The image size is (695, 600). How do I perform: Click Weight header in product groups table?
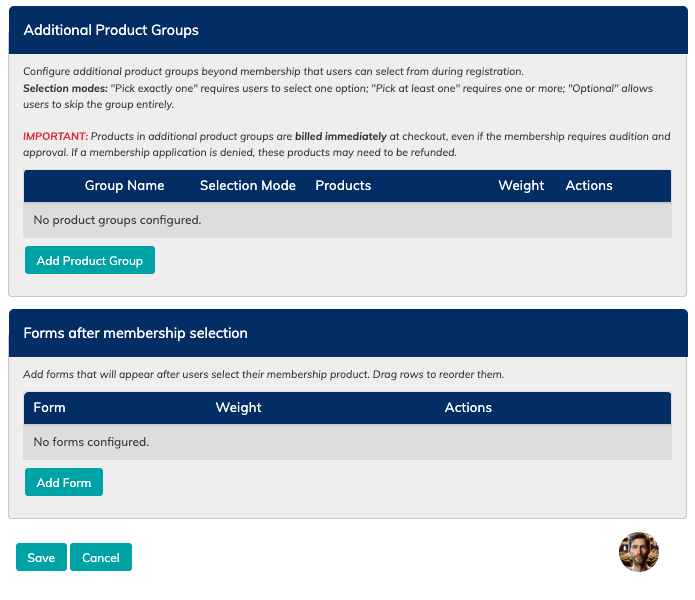click(521, 185)
